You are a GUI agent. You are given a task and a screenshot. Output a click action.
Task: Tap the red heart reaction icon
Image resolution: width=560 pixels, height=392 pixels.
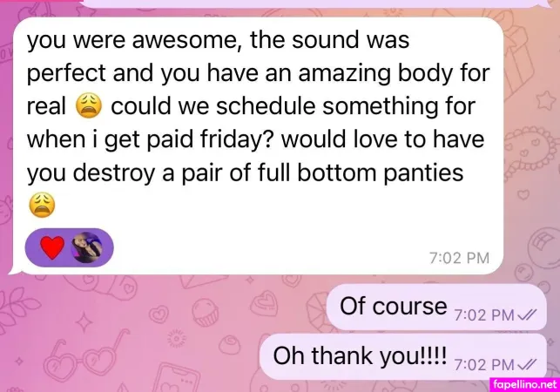pos(52,247)
